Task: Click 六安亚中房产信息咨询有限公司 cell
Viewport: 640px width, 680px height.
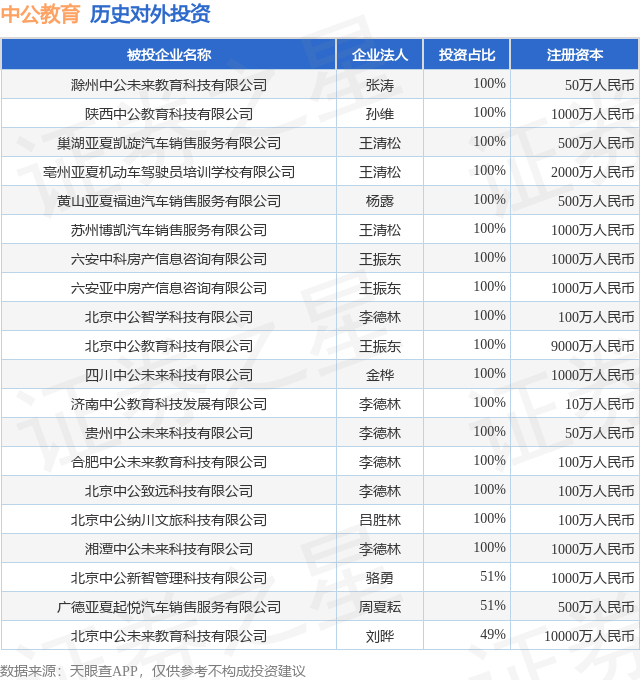Action: (169, 288)
